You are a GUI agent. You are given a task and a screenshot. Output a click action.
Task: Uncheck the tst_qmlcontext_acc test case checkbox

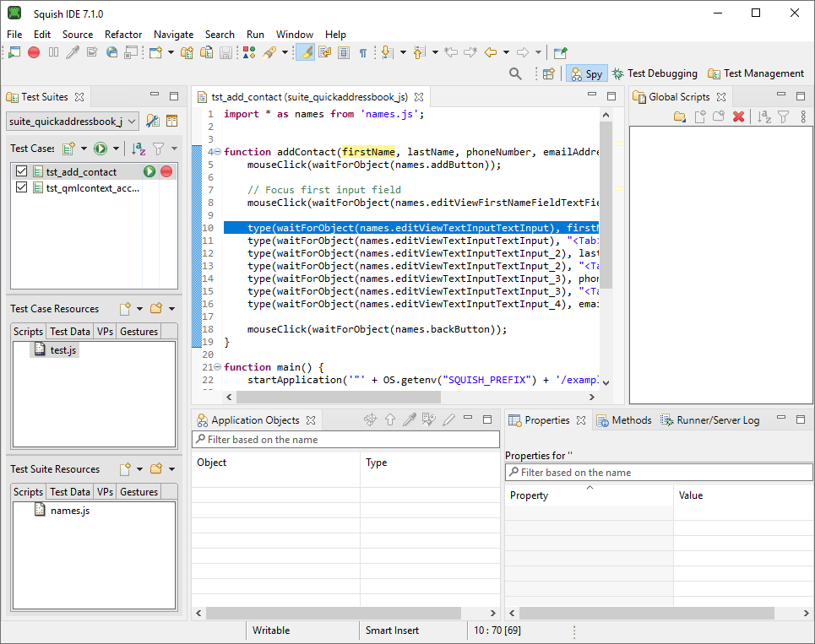point(22,188)
